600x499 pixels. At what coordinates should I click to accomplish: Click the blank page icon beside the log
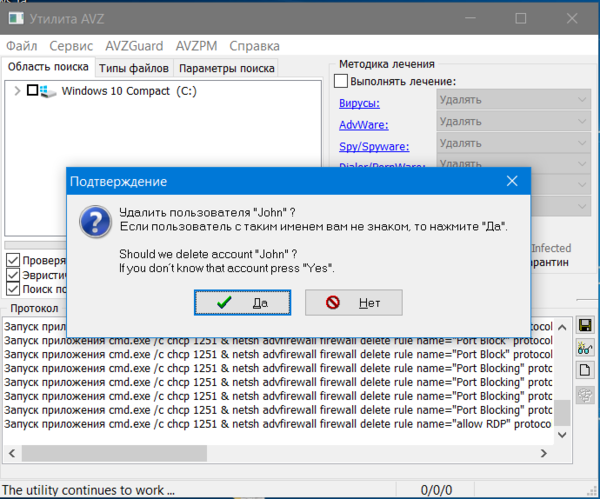[x=585, y=370]
